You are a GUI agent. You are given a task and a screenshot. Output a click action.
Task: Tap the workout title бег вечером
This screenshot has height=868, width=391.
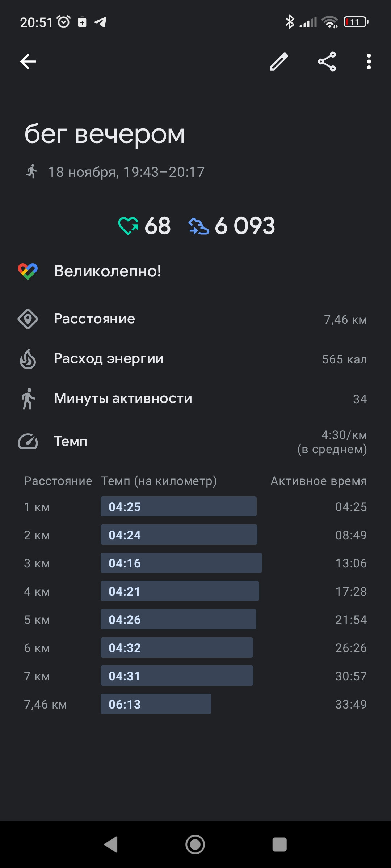105,134
